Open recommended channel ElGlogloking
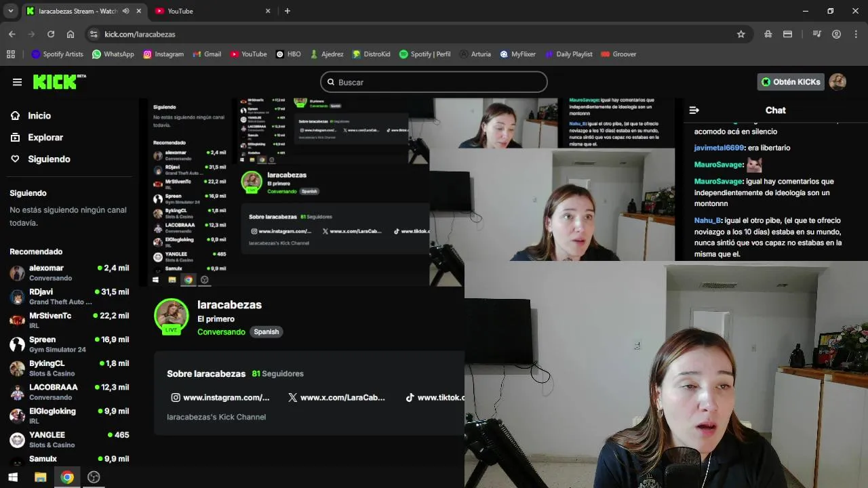 69,415
